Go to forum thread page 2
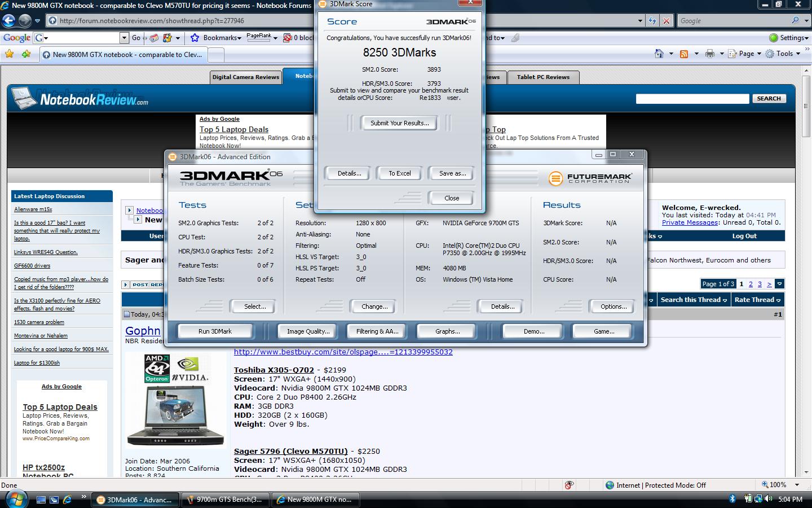This screenshot has width=812, height=508. [x=751, y=284]
